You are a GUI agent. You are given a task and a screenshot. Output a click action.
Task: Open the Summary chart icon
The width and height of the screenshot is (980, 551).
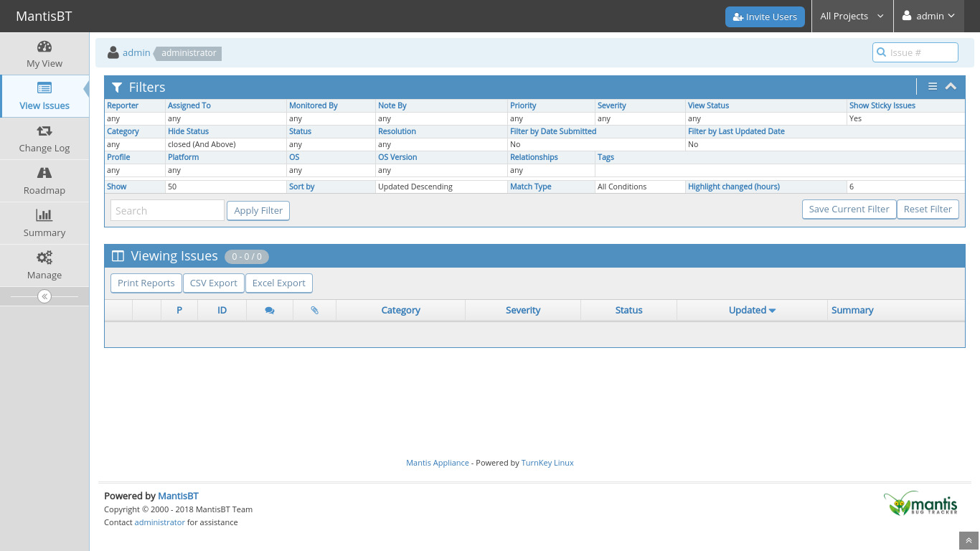point(44,215)
